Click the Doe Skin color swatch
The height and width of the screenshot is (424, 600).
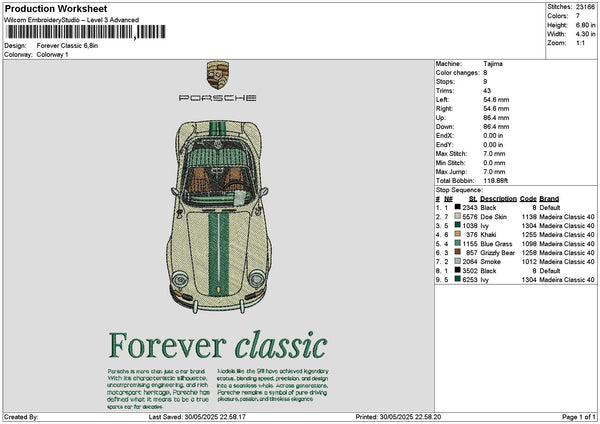point(457,216)
